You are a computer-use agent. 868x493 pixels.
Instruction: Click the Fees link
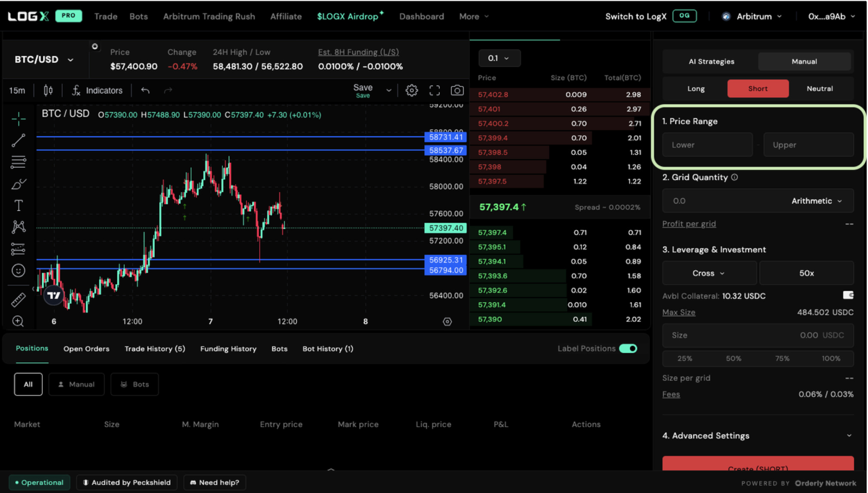click(x=671, y=394)
